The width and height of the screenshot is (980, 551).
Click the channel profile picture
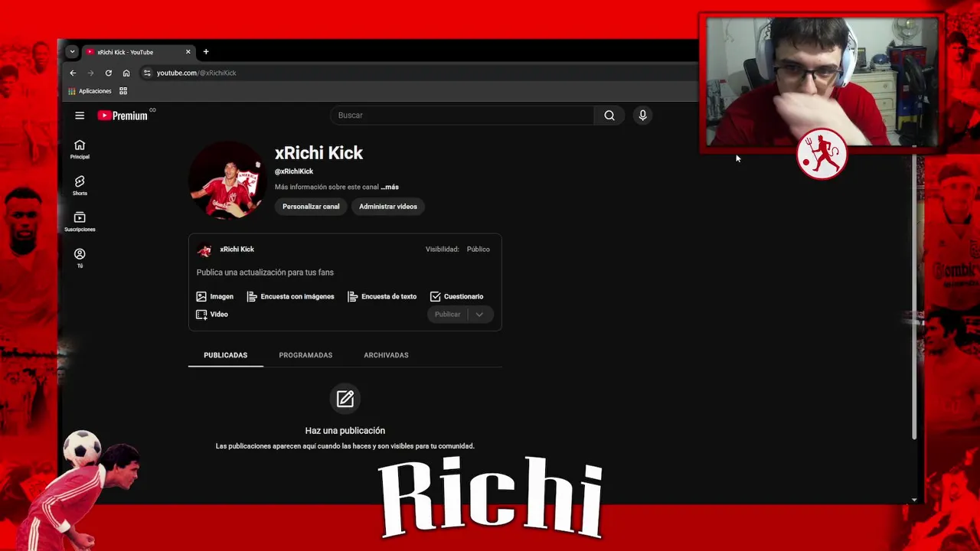226,180
